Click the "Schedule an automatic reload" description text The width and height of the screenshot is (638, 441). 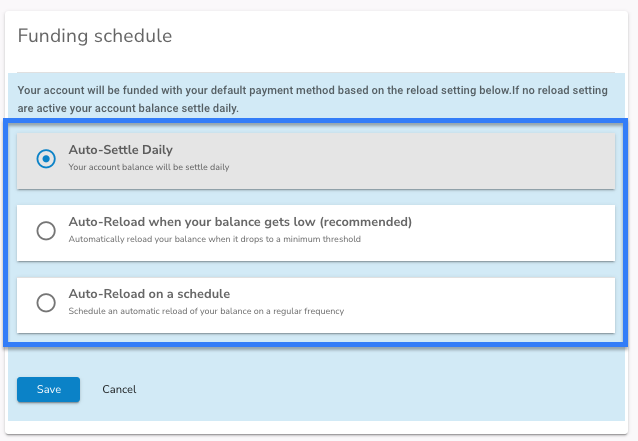point(206,311)
